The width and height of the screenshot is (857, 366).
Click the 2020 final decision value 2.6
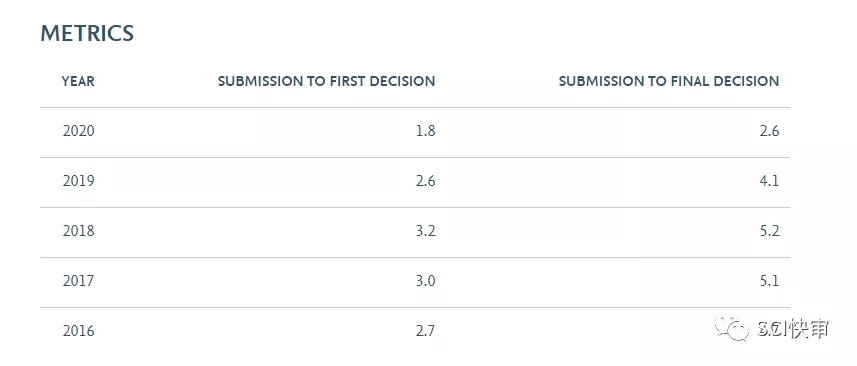(x=770, y=131)
